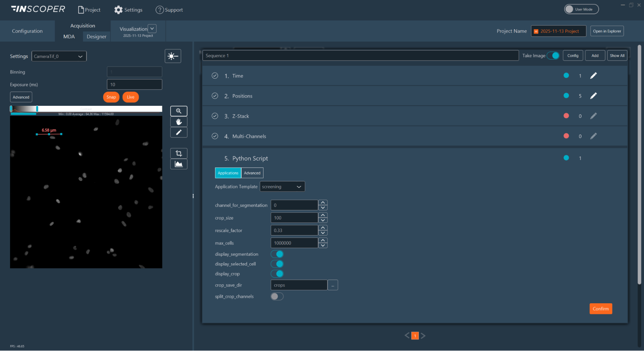Open the Visualization dropdown arrow
The width and height of the screenshot is (644, 351).
152,28
